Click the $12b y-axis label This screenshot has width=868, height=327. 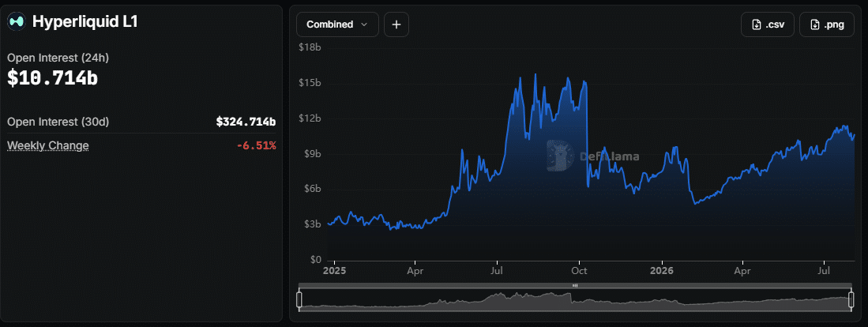tap(310, 118)
